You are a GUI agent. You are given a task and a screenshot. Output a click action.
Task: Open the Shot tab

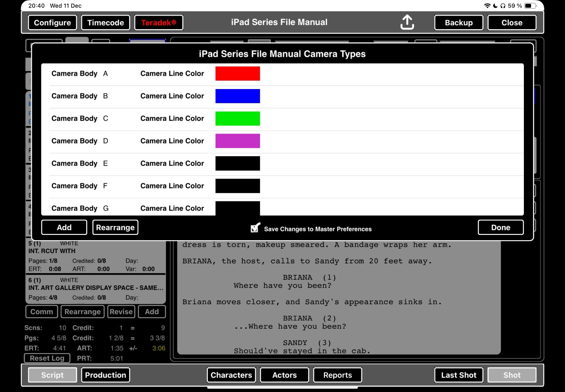pyautogui.click(x=512, y=375)
